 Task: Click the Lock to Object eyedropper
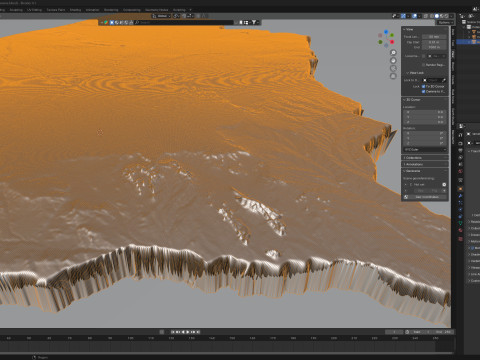444,80
